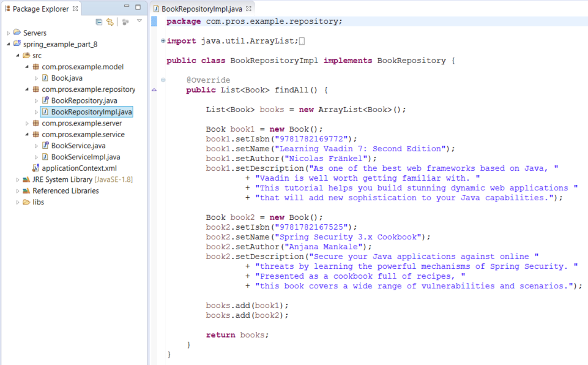Select Book.java in the tree
This screenshot has width=588, height=365.
(x=67, y=78)
